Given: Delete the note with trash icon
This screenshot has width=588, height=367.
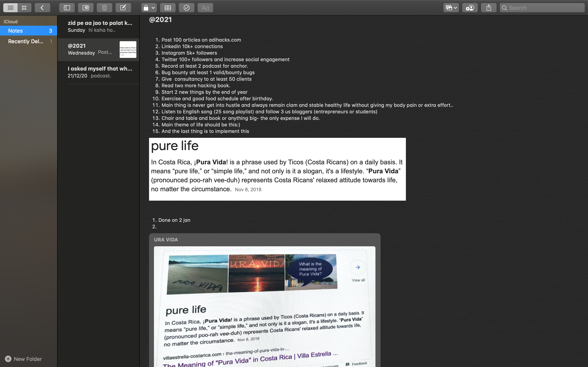Looking at the screenshot, I should point(105,8).
